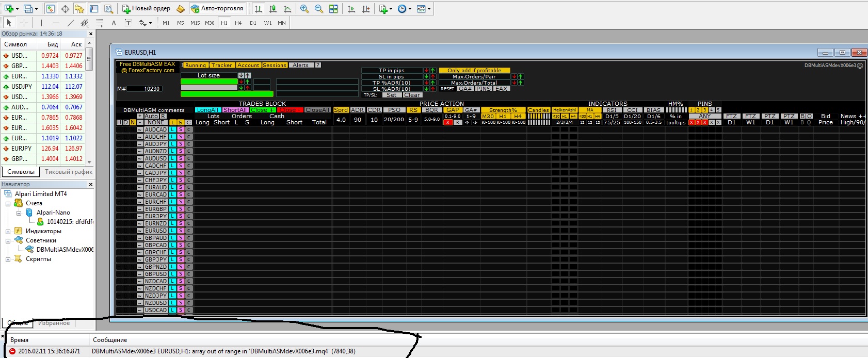The image size is (868, 358).
Task: Click the LongAll button
Action: 208,110
